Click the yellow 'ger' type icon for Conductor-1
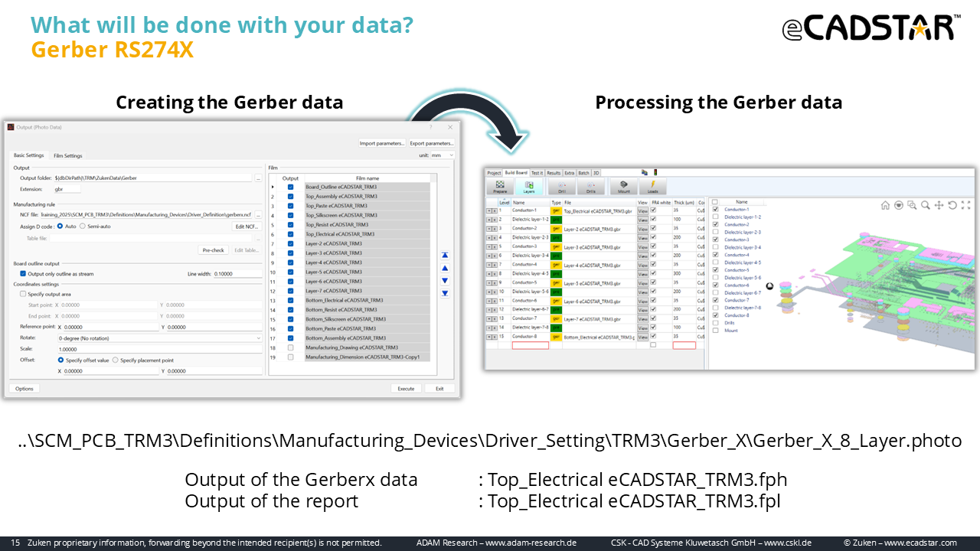 (556, 210)
